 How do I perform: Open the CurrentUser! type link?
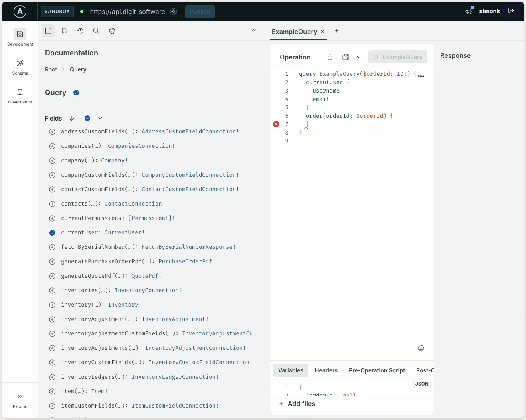(x=124, y=233)
